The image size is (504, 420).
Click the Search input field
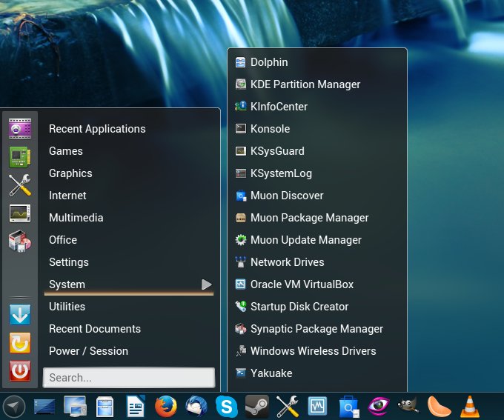[129, 378]
